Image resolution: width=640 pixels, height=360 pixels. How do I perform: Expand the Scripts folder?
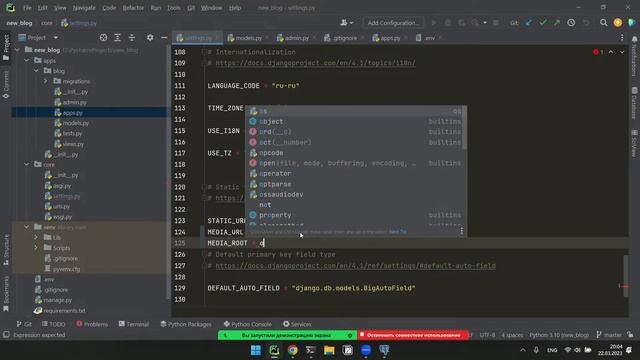click(x=36, y=248)
